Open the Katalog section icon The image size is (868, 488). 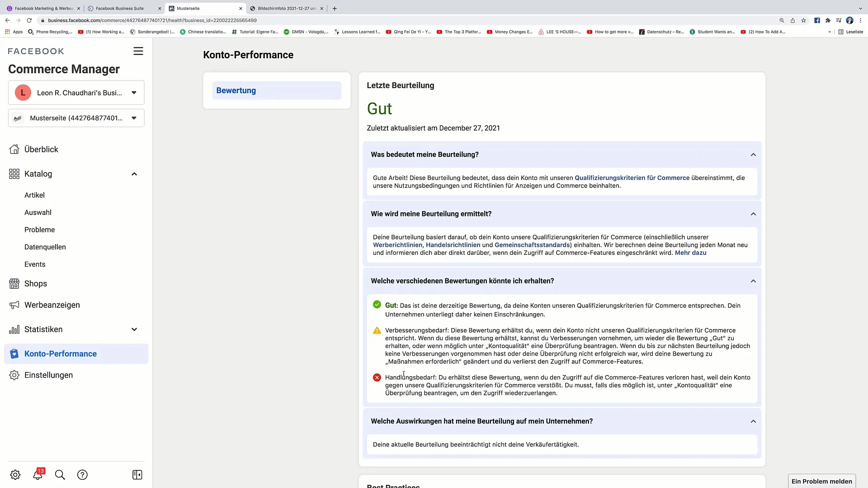tap(14, 174)
